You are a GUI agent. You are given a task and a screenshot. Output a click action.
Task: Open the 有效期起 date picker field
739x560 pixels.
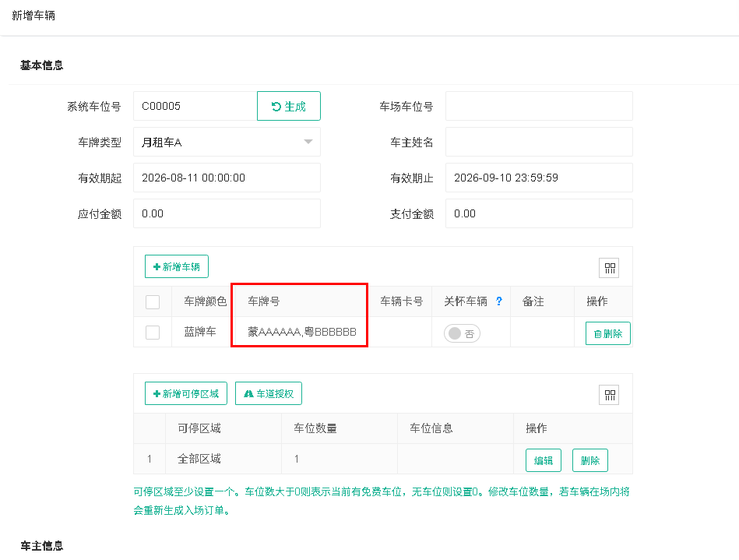pos(227,178)
